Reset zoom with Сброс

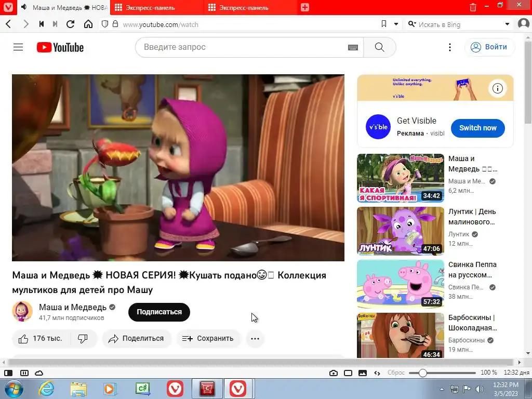tap(396, 373)
